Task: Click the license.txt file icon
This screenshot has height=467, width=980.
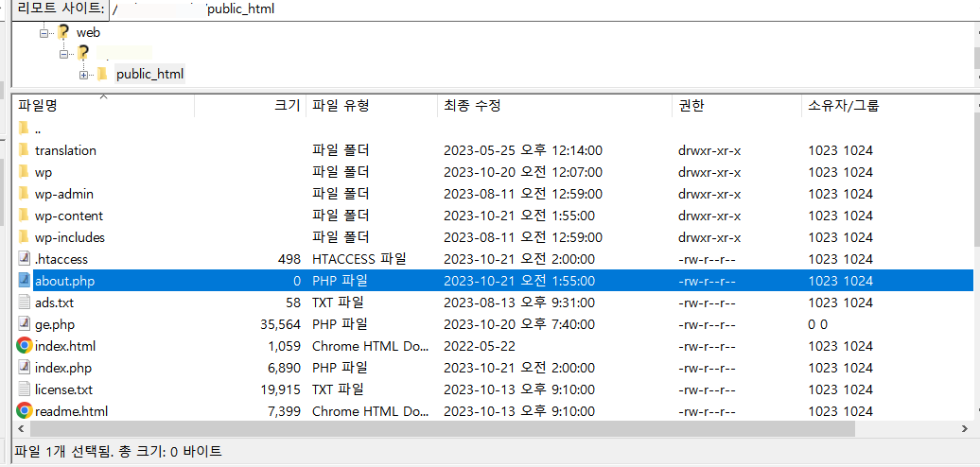Action: tap(25, 389)
